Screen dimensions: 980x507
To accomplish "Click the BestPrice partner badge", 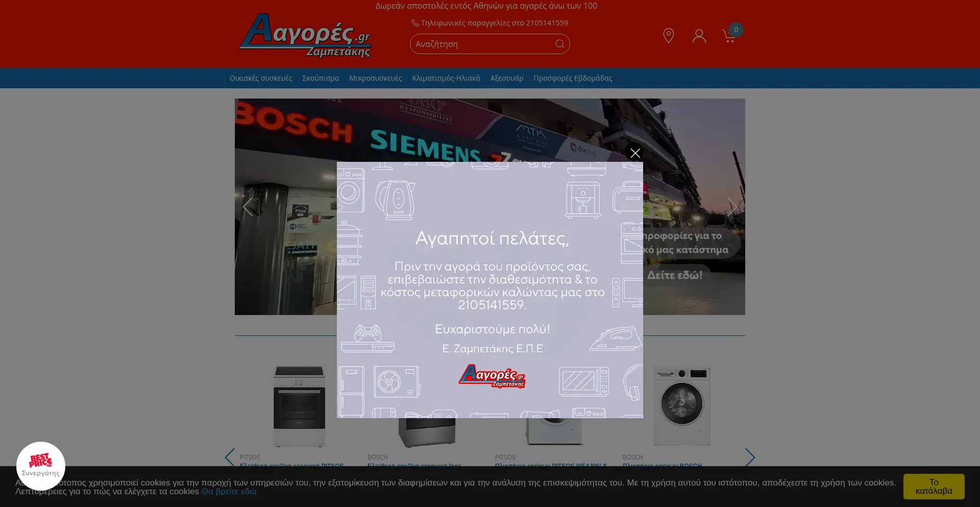I will click(41, 465).
